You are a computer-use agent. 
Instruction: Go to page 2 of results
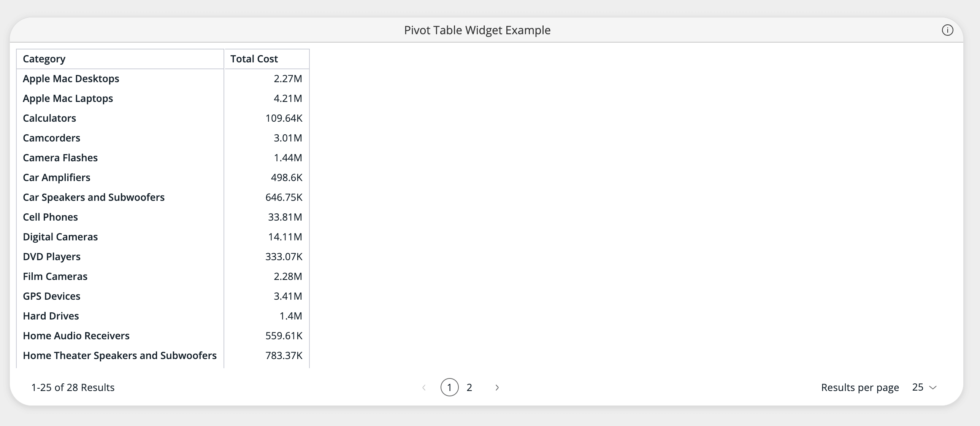pos(469,388)
